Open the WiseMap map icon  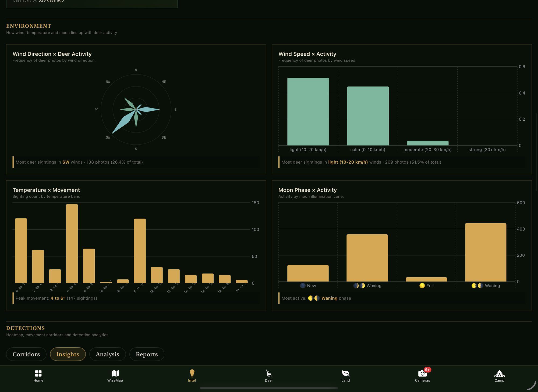coord(115,373)
